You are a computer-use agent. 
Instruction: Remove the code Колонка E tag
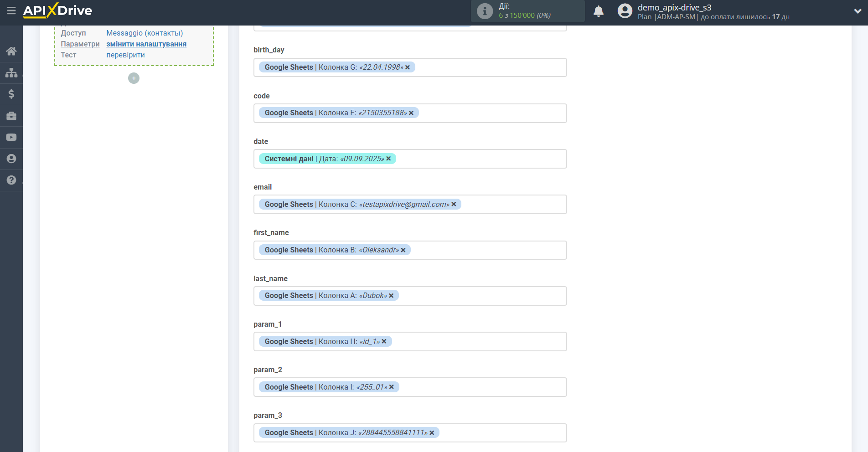click(x=411, y=113)
